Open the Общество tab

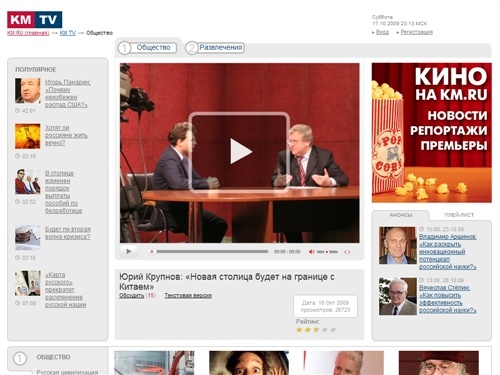[147, 48]
